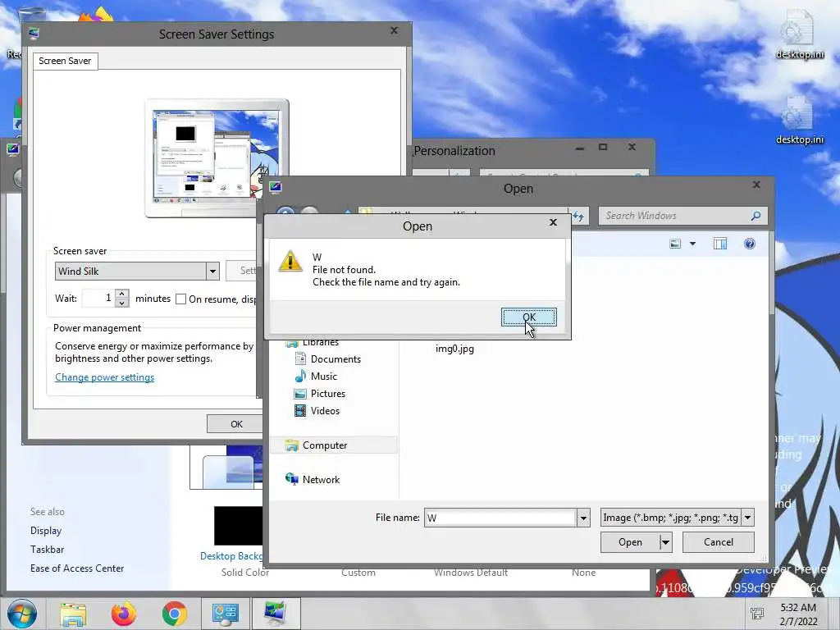Click the warning triangle icon in error dialog

(290, 262)
